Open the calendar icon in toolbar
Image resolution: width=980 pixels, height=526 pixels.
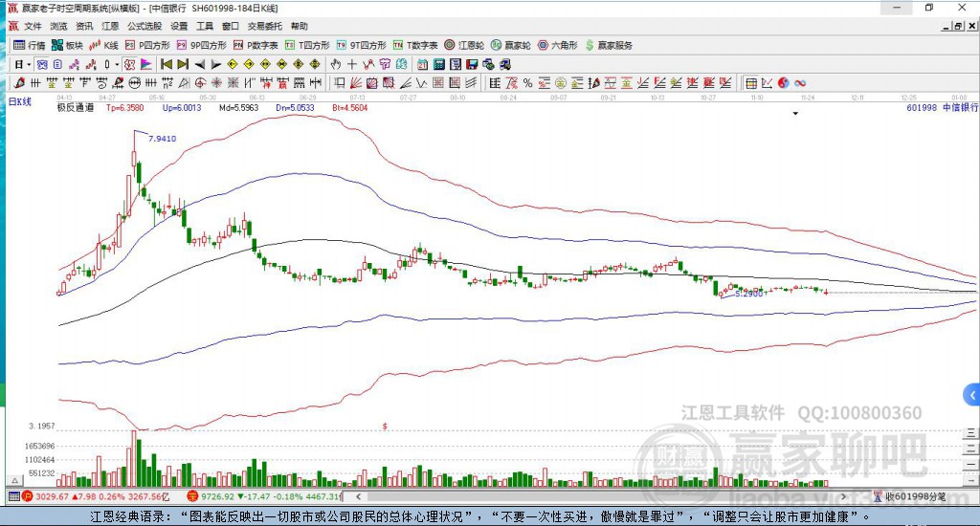tap(422, 64)
